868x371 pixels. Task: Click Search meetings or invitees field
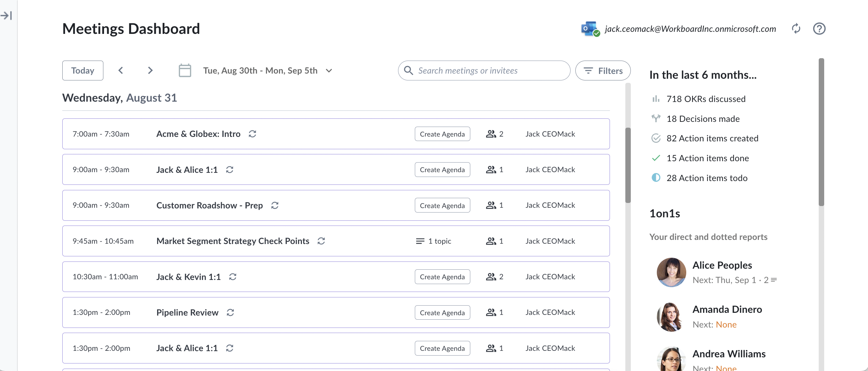[484, 71]
